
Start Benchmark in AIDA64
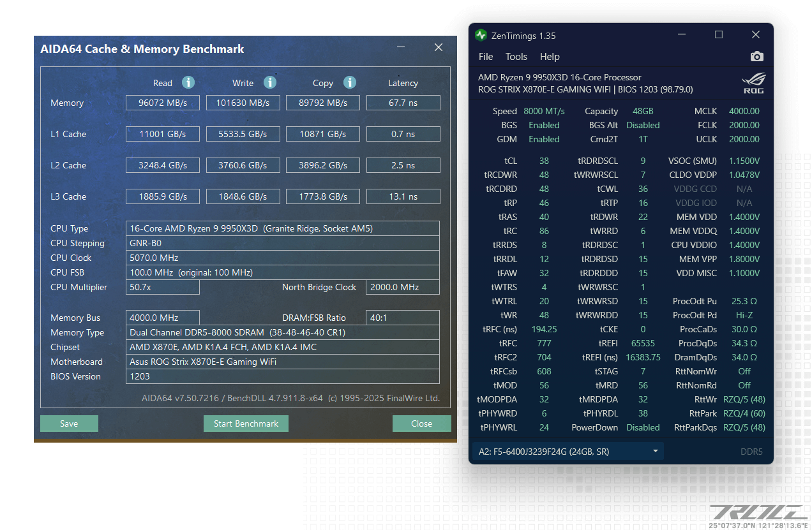(246, 423)
